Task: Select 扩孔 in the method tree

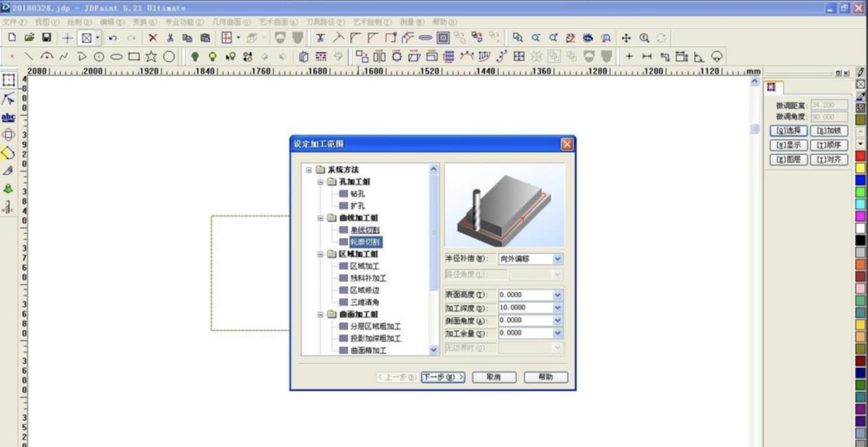Action: (x=357, y=206)
